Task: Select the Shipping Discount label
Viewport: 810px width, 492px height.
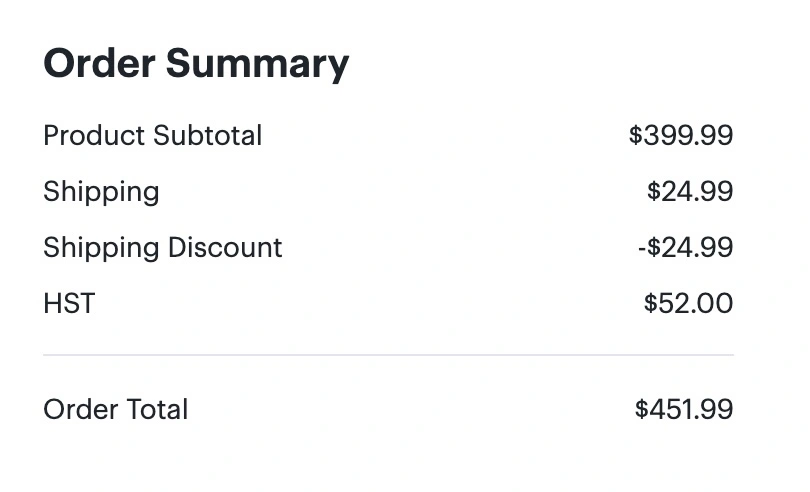Action: (x=163, y=249)
